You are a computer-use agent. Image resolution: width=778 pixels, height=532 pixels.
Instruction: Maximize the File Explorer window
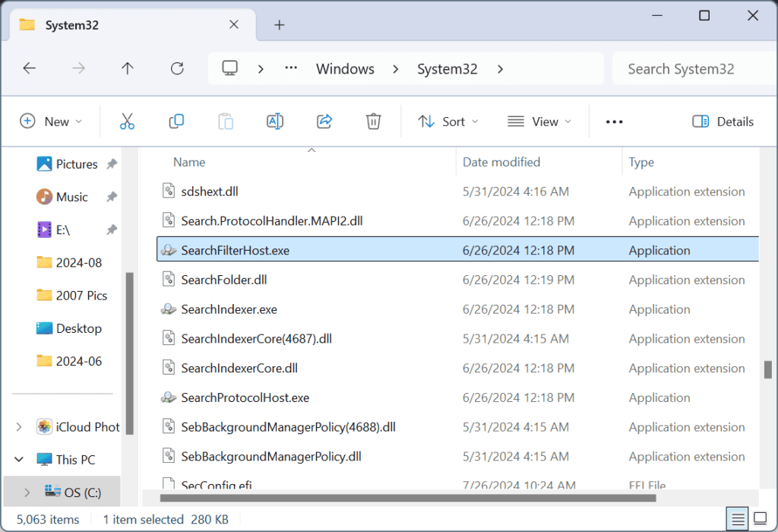[704, 15]
